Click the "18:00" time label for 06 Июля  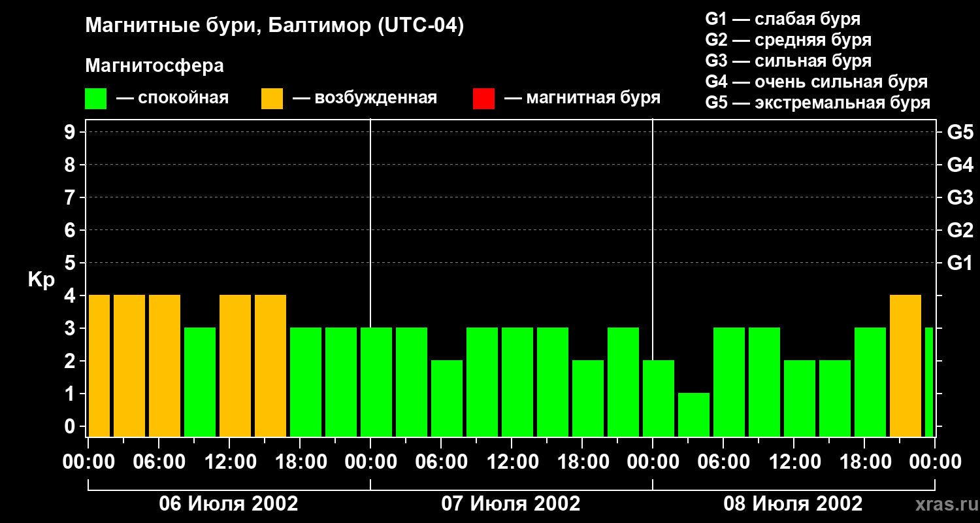click(300, 462)
